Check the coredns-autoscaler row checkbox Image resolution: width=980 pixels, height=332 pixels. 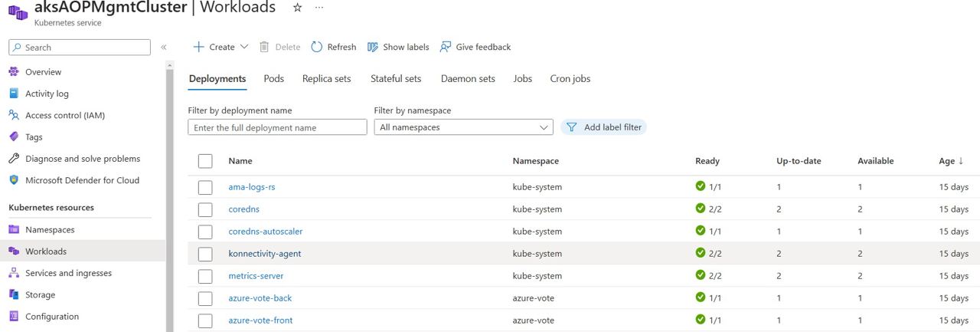(x=205, y=232)
